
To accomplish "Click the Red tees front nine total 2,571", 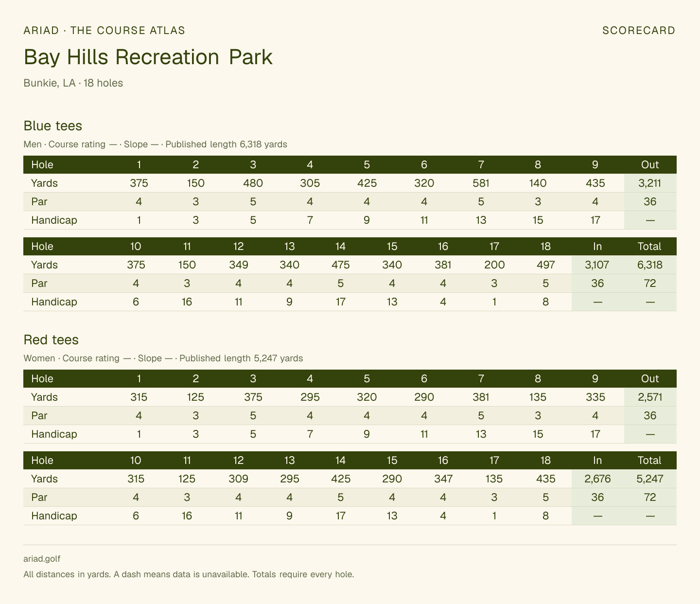I will (x=650, y=397).
